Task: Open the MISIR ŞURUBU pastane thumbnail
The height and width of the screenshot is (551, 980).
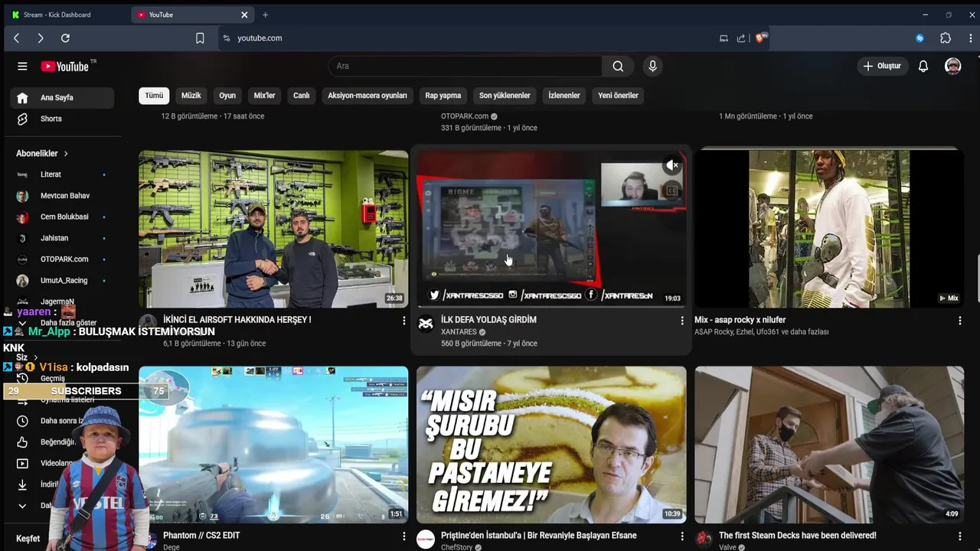Action: point(551,445)
